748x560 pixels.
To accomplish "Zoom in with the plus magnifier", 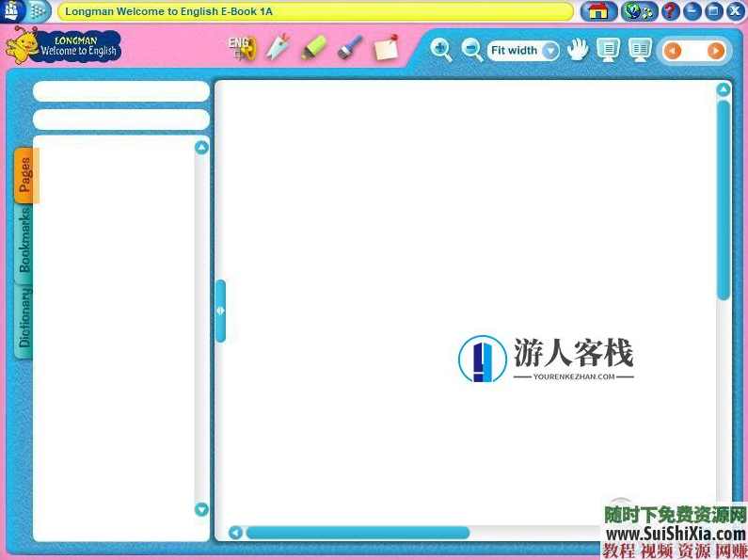I will (x=440, y=51).
